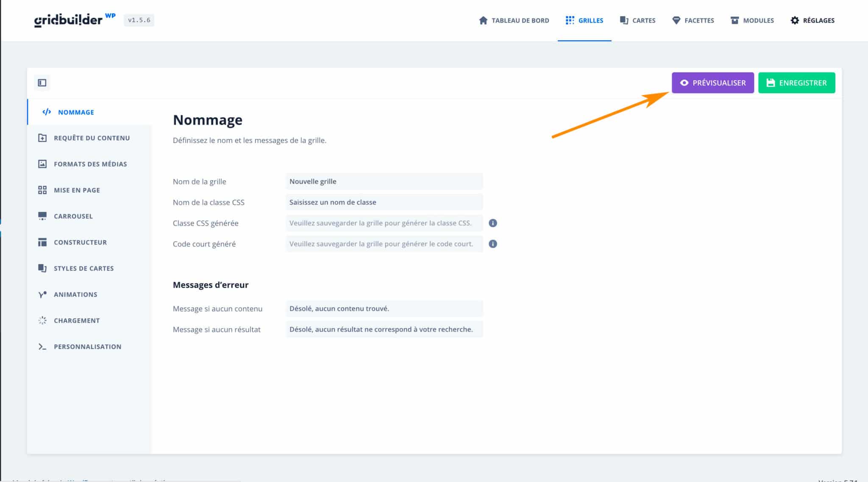868x482 pixels.
Task: Click the Réglages gear icon
Action: pos(795,20)
